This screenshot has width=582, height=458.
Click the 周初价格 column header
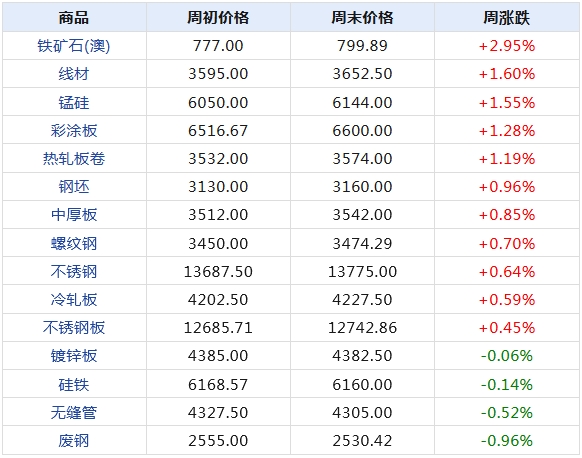pos(218,18)
